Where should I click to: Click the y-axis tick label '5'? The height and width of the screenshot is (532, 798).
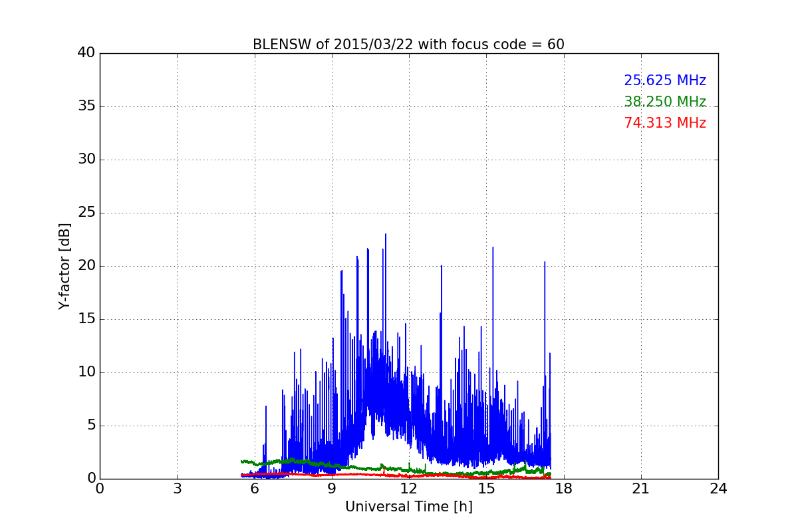coord(91,426)
